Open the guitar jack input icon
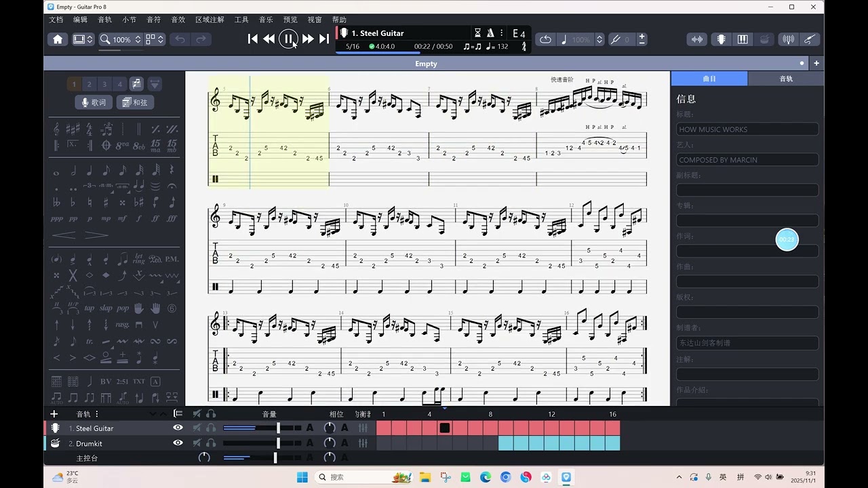The height and width of the screenshot is (488, 868). (809, 39)
